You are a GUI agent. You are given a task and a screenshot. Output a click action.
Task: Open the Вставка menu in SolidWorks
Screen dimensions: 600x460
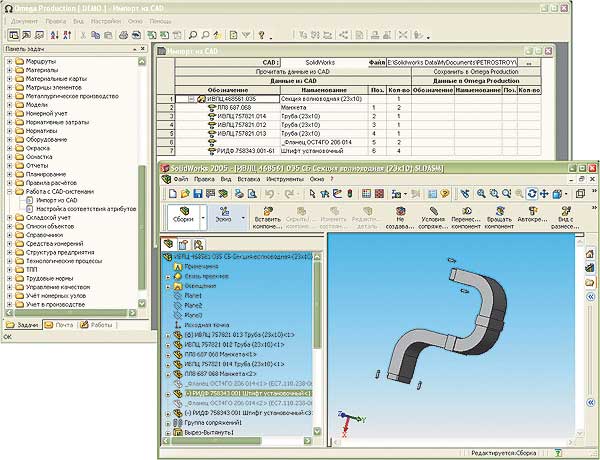click(x=249, y=179)
